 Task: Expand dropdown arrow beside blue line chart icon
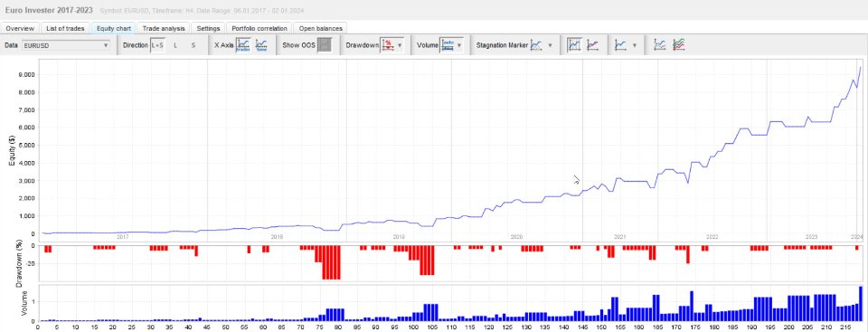pos(635,45)
